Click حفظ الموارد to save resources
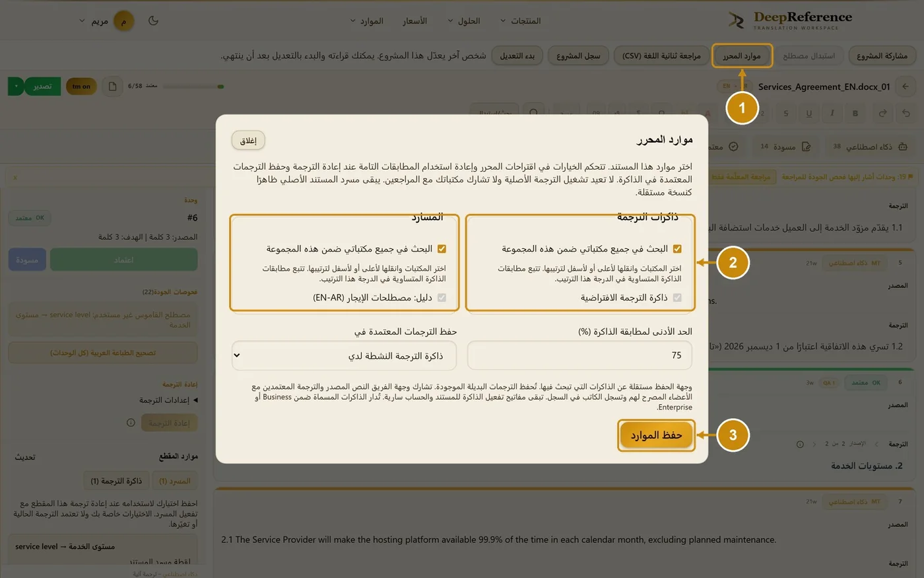 pos(656,435)
